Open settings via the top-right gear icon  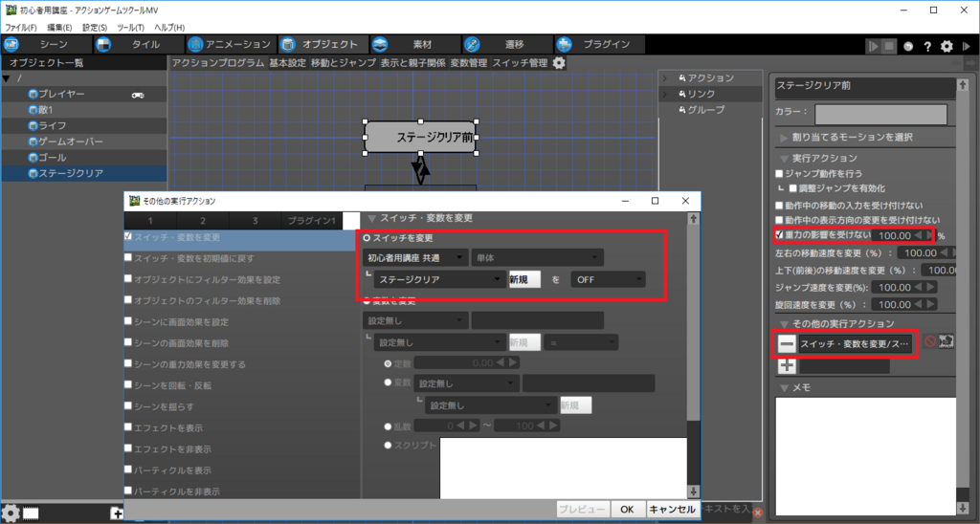pos(947,46)
